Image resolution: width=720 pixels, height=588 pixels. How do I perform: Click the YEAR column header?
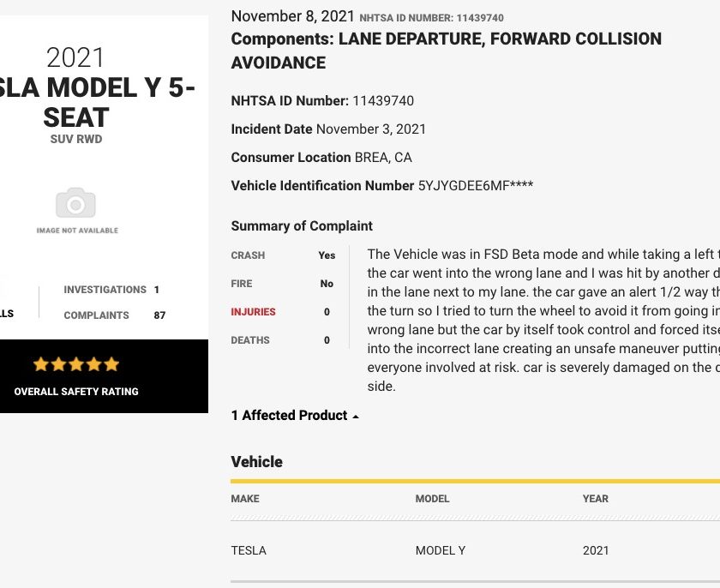[x=596, y=499]
